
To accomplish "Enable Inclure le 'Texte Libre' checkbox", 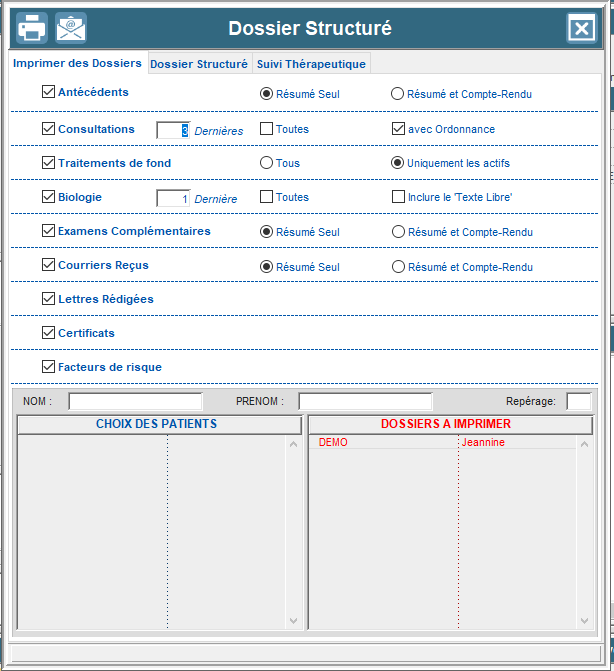I will [398, 197].
